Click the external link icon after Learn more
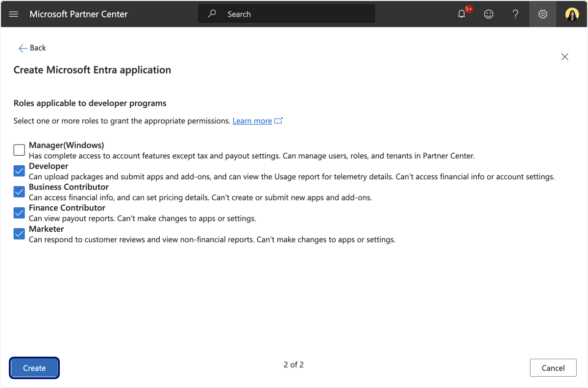Screen dimensions: 588x388 pyautogui.click(x=278, y=121)
